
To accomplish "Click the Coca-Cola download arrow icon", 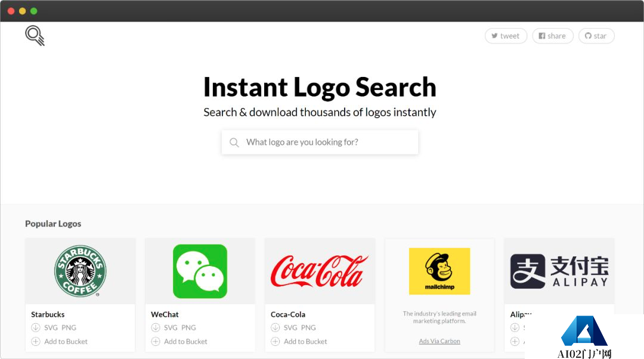I will (275, 327).
